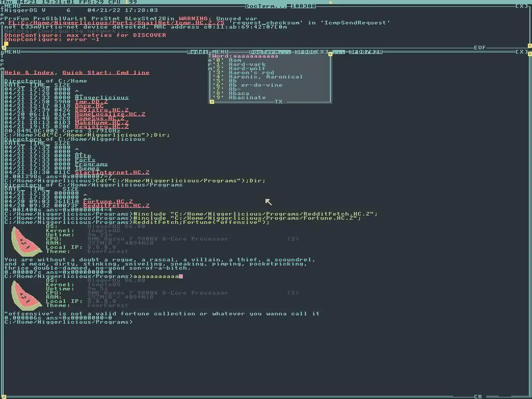Viewport: 532px width, 399px height.
Task: Open the HomeSys.HC.Z file link
Action: [100, 118]
